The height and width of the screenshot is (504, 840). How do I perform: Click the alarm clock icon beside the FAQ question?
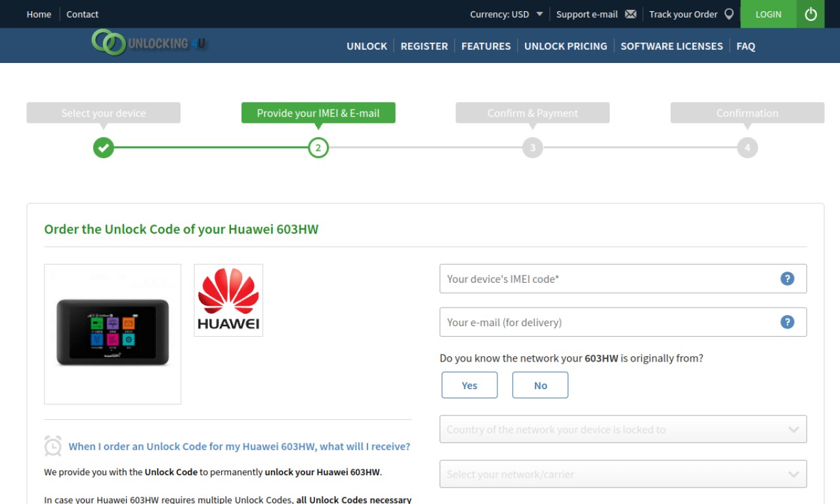pyautogui.click(x=53, y=446)
